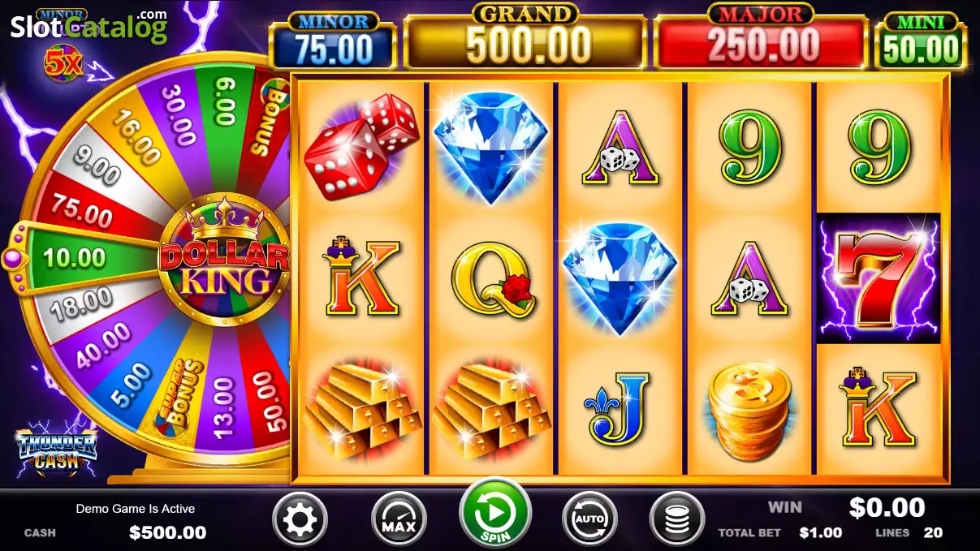Select the red dice symbol

point(361,146)
